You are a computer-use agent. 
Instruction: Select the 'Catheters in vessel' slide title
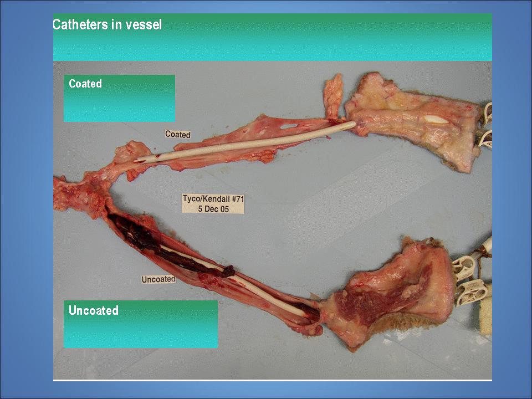point(107,24)
